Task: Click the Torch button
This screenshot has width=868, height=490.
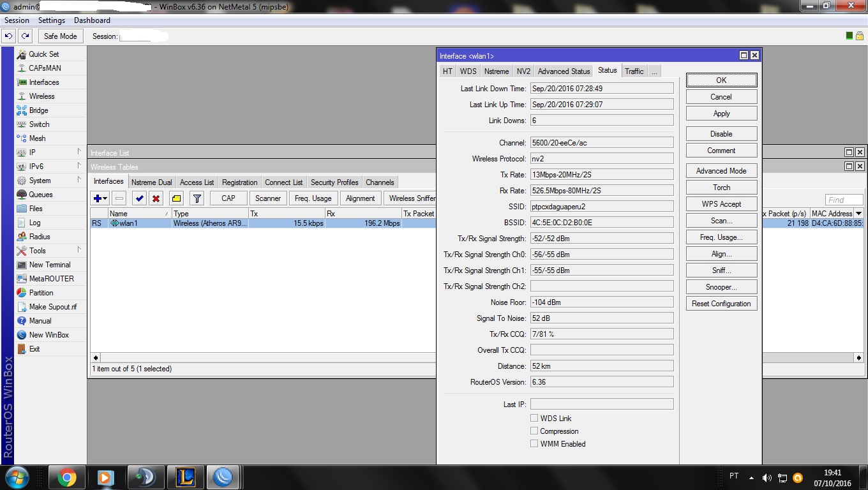Action: pos(721,188)
